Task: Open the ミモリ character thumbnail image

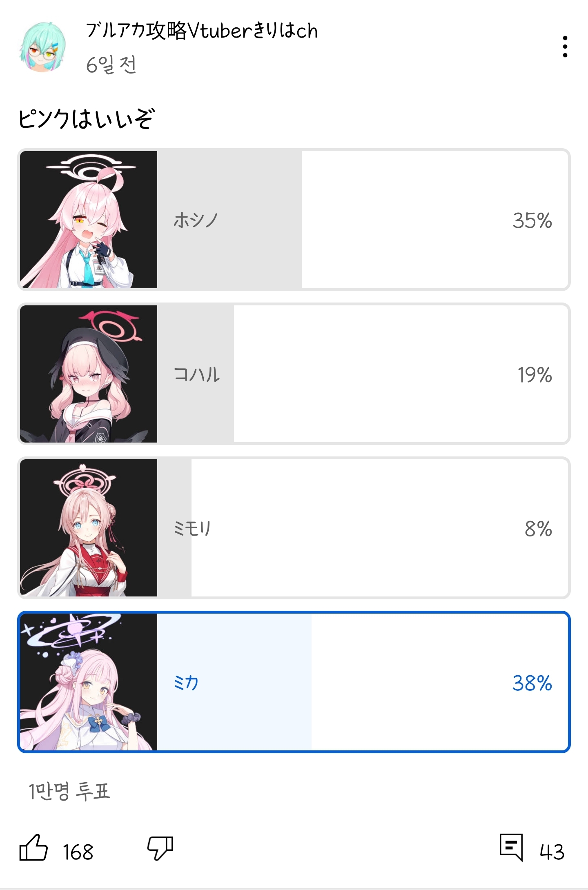Action: [89, 528]
